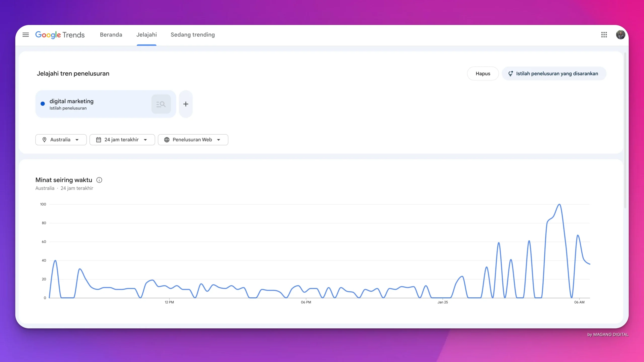Click the blue digital marketing color dot
The height and width of the screenshot is (362, 644).
click(x=43, y=104)
